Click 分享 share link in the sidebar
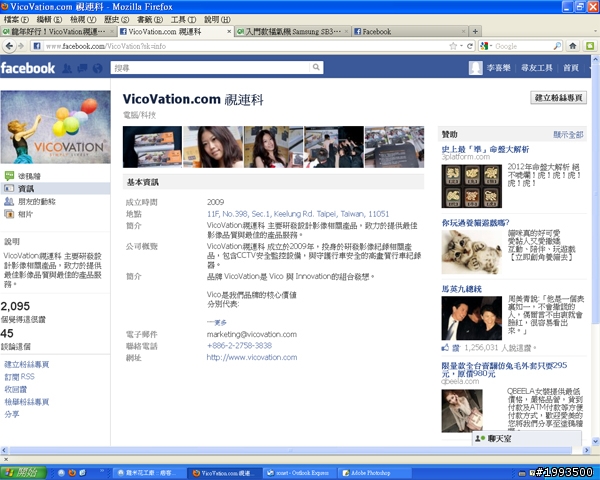Image resolution: width=600 pixels, height=480 pixels. tap(11, 414)
